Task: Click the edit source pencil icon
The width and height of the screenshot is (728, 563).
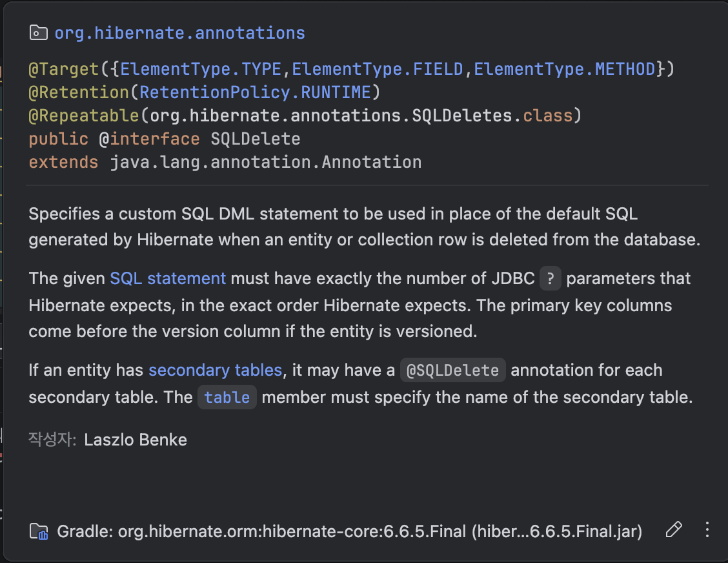Action: 674,529
